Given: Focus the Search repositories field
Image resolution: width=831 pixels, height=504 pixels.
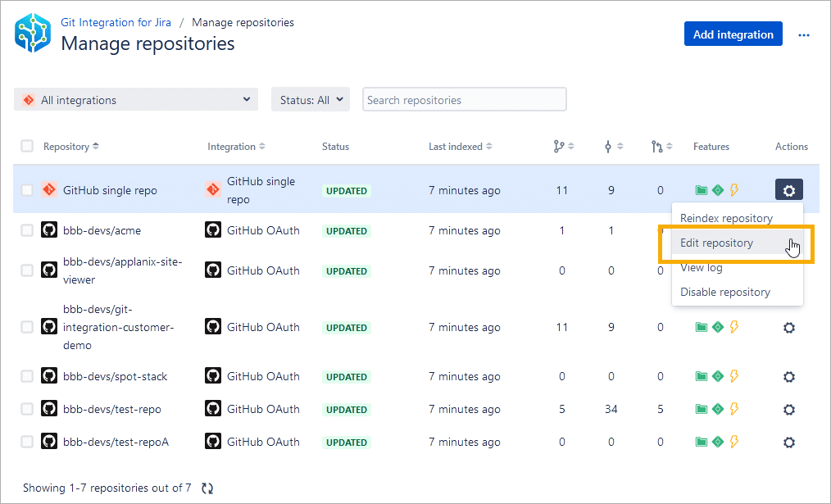Looking at the screenshot, I should [x=464, y=100].
